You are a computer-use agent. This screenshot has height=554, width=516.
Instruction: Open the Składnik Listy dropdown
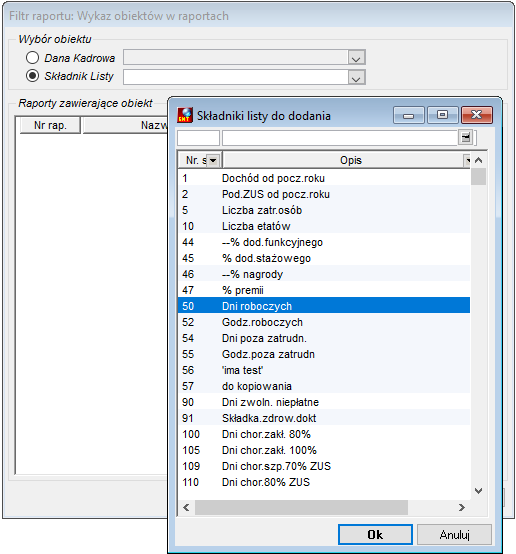pos(356,77)
